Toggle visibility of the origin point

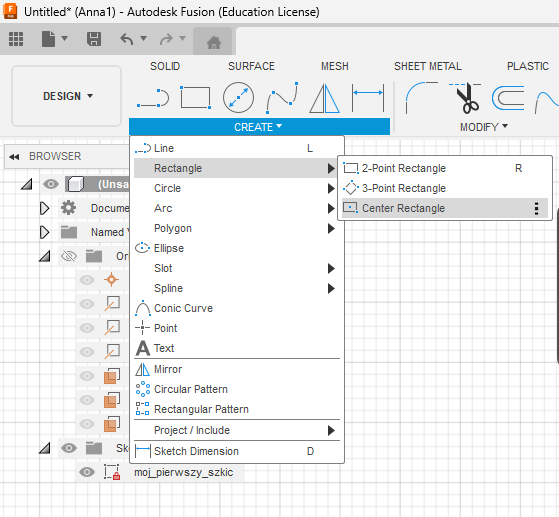coord(87,280)
